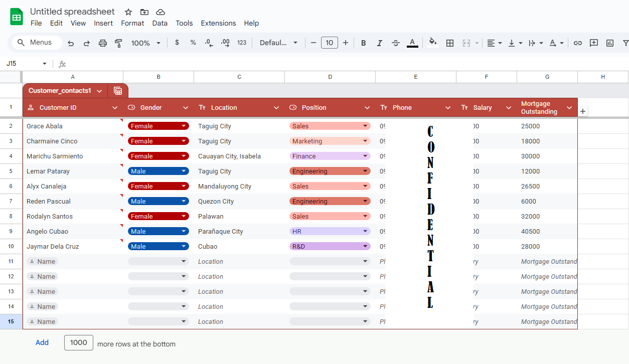Open text rotation options

click(557, 43)
